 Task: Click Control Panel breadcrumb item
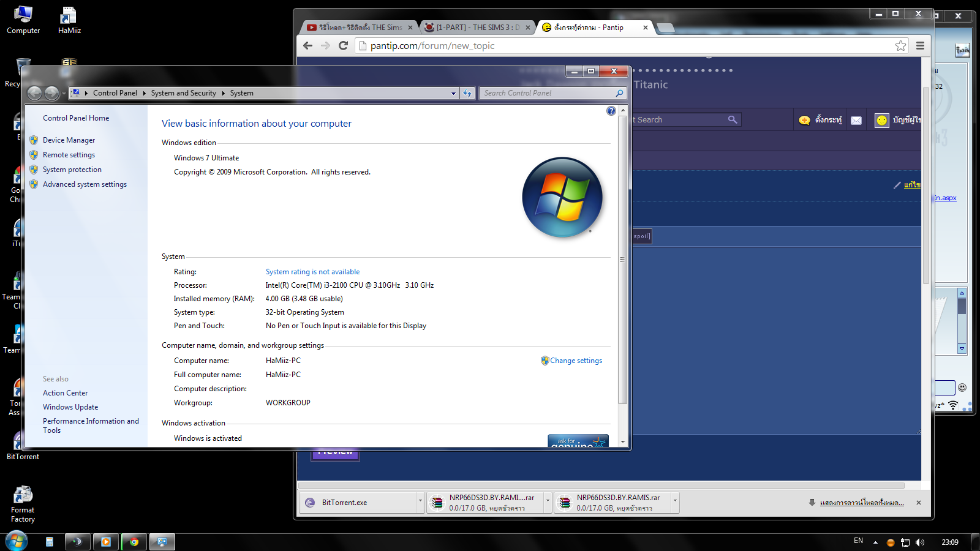click(x=115, y=93)
